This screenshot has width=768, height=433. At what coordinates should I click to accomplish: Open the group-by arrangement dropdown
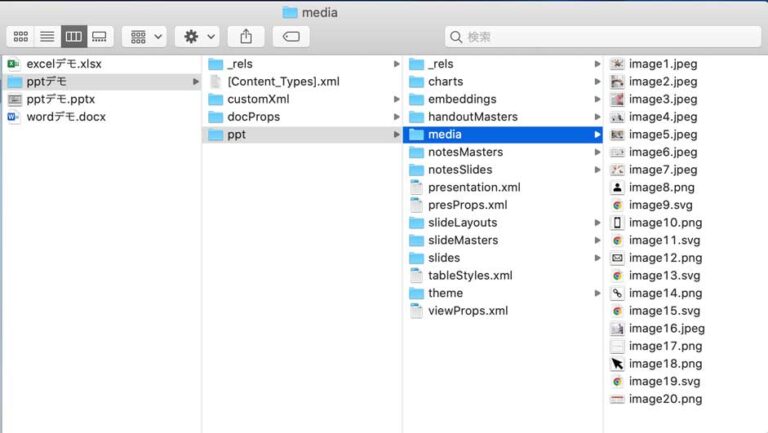tap(144, 37)
